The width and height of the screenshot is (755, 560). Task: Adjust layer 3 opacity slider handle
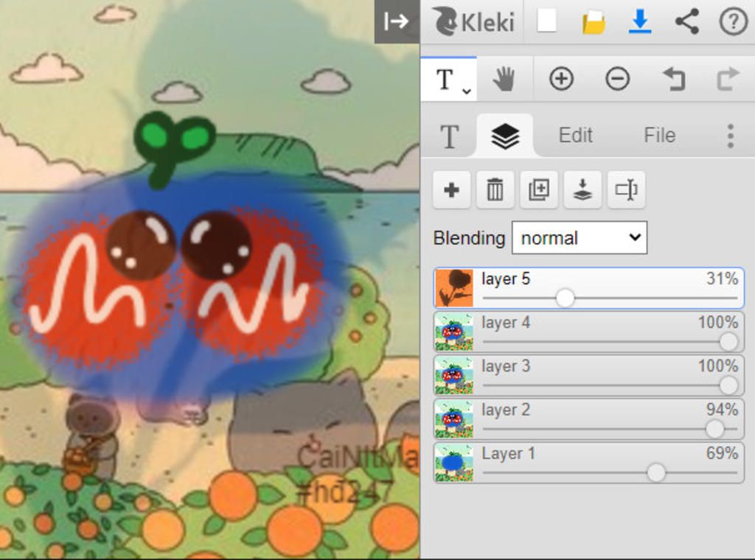[728, 385]
